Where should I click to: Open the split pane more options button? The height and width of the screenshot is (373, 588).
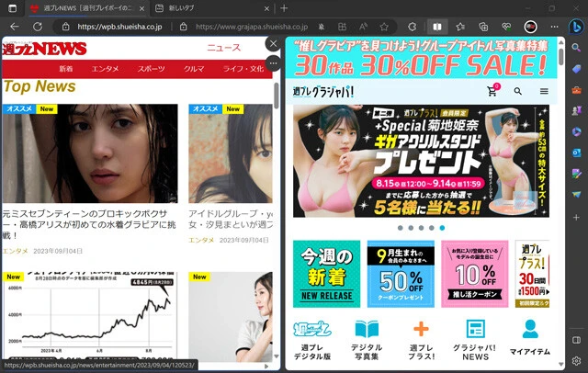(274, 63)
